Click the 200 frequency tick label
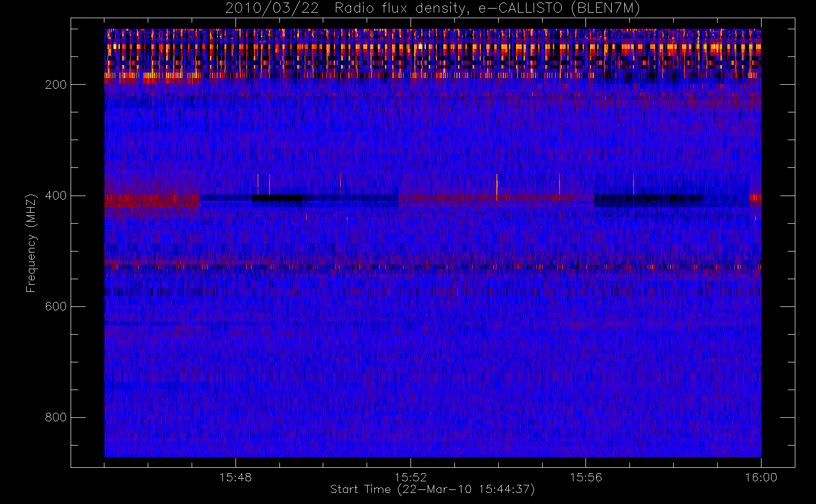 click(x=56, y=85)
